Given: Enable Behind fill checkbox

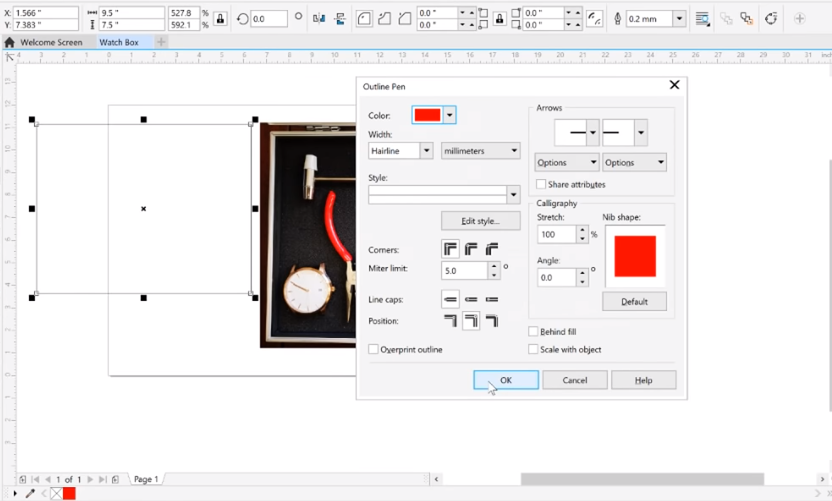Looking at the screenshot, I should [x=533, y=331].
